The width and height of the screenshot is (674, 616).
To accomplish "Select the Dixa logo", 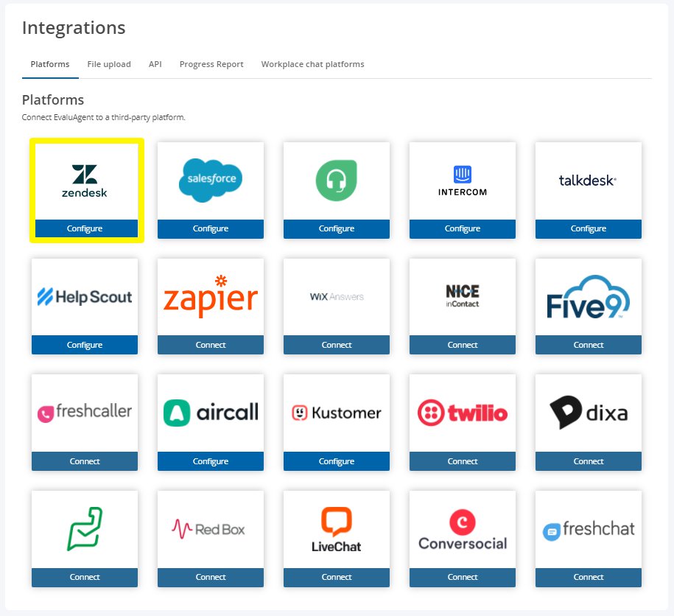I will pos(588,413).
